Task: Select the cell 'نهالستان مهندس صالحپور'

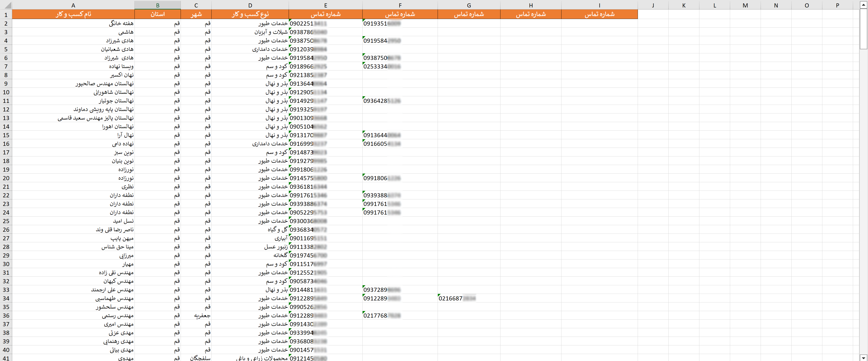Action: click(73, 84)
